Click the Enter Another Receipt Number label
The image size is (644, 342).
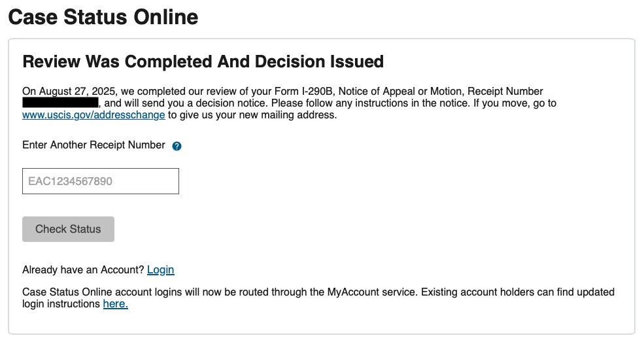(x=93, y=145)
